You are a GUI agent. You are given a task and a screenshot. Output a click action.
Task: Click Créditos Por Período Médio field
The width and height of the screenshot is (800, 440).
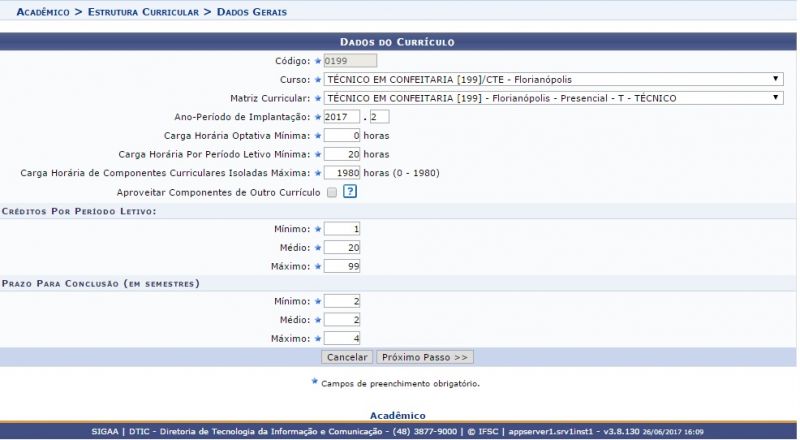[342, 248]
